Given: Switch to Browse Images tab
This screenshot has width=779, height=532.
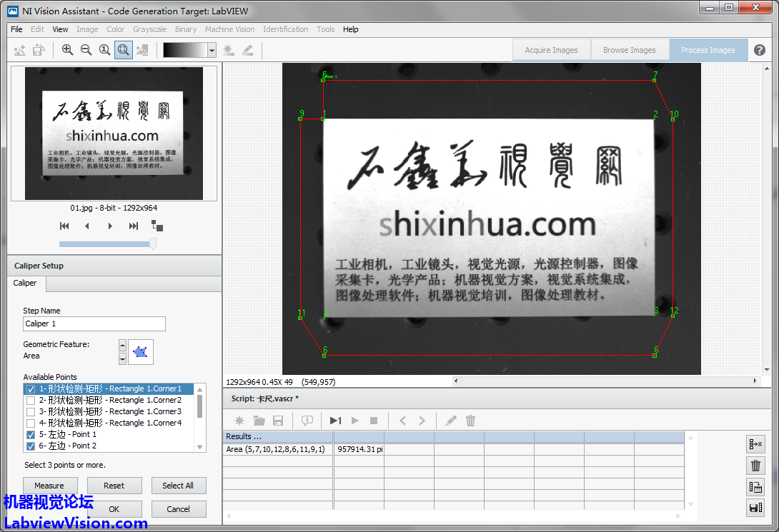Looking at the screenshot, I should [x=629, y=50].
